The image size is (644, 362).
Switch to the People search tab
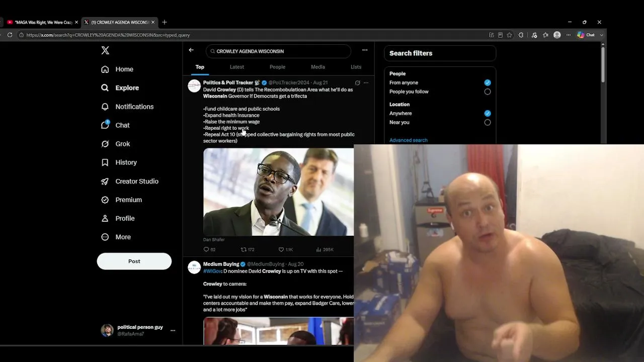click(277, 67)
